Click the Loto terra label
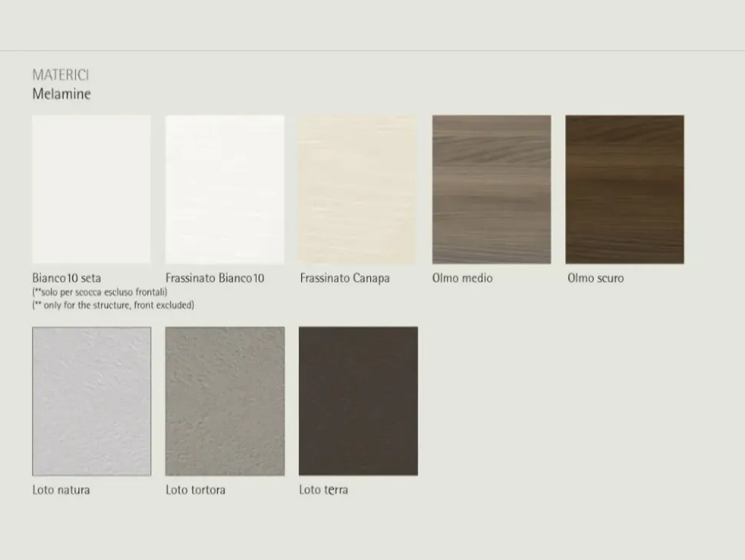745x560 pixels. (323, 489)
